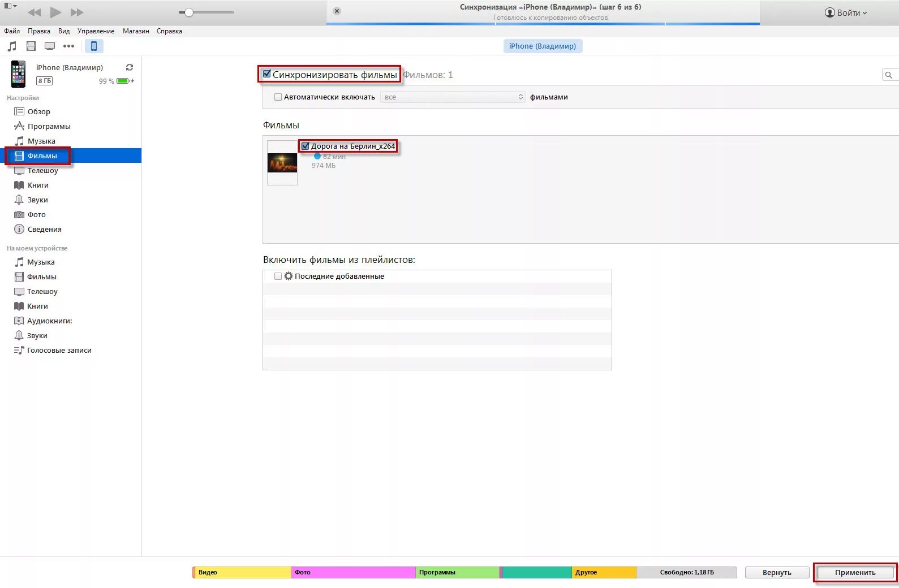Uncheck the Дорога на Берлин_x264 movie
Screen dimensions: 899x588
click(305, 146)
